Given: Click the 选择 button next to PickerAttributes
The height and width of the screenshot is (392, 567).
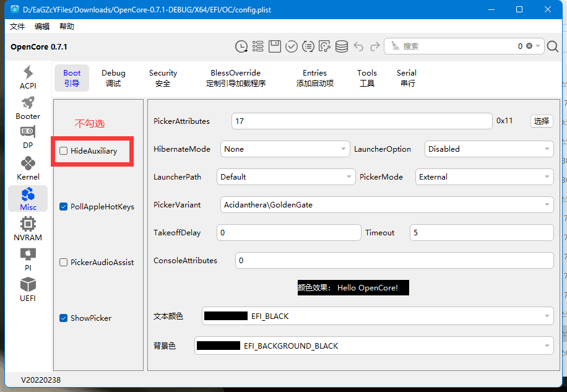Looking at the screenshot, I should (x=542, y=121).
